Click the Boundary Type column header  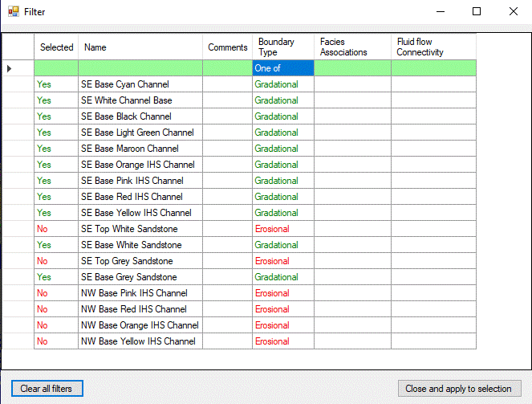point(282,47)
